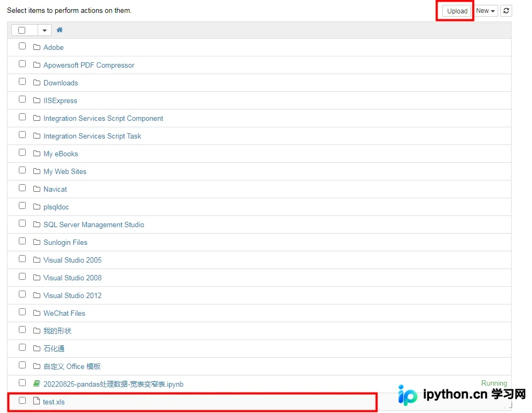Viewport: 532px width, 413px height.
Task: Open the SQL Server Management Studio folder
Action: 93,224
